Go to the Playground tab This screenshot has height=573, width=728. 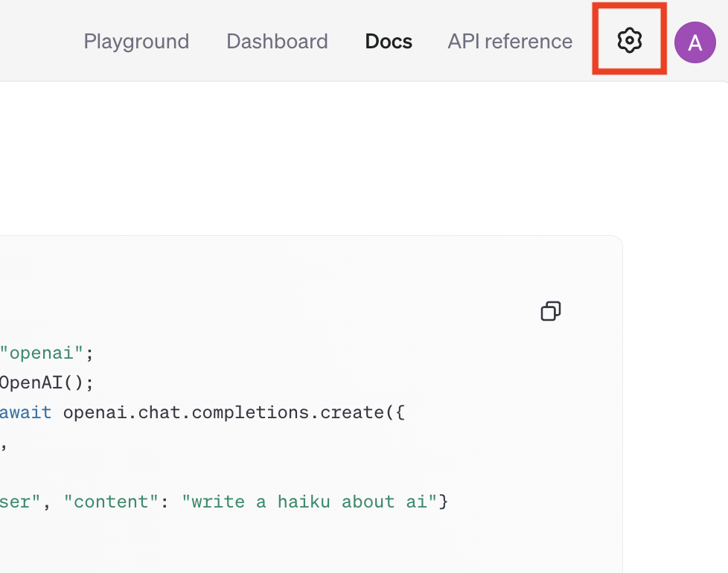pyautogui.click(x=136, y=42)
